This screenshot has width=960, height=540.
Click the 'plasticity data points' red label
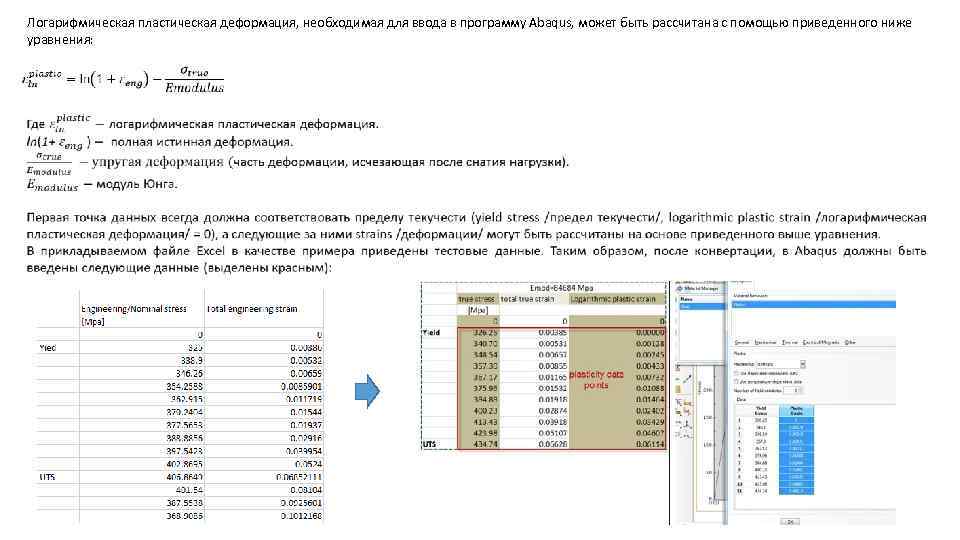point(596,380)
